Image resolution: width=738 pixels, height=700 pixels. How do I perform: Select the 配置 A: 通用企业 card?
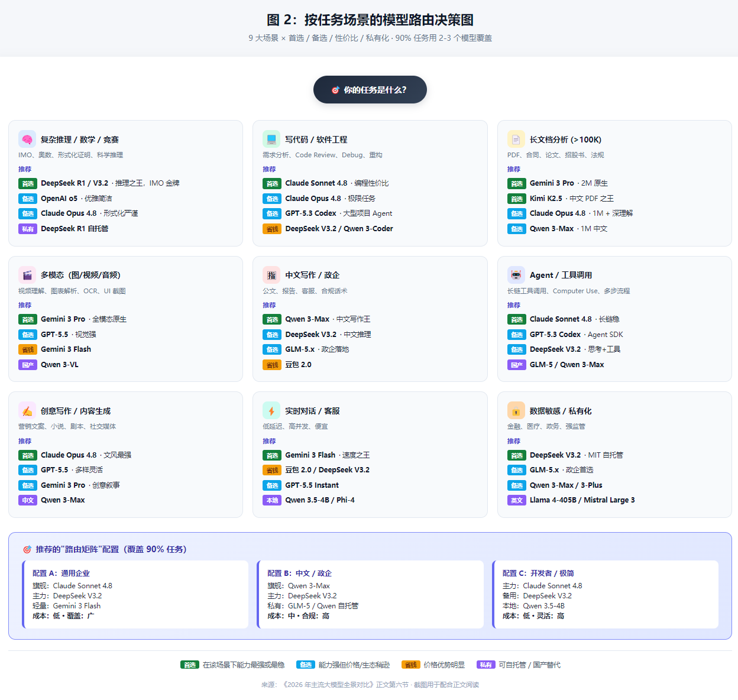pyautogui.click(x=135, y=594)
